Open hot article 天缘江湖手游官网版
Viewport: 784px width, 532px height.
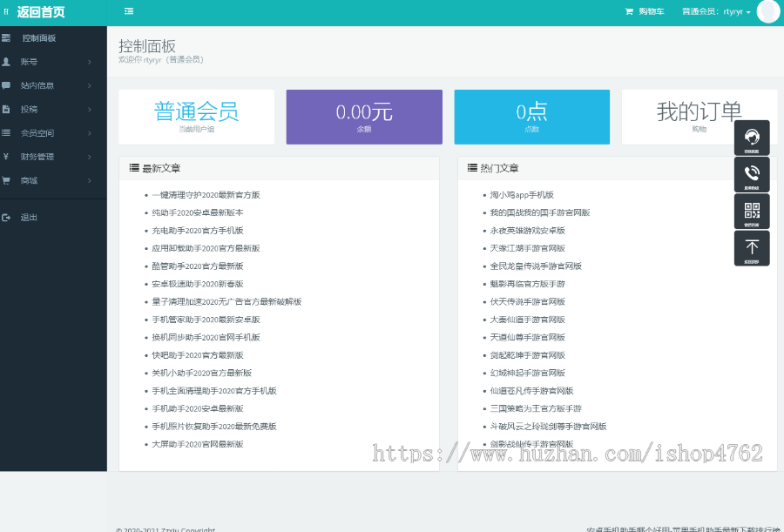click(528, 248)
